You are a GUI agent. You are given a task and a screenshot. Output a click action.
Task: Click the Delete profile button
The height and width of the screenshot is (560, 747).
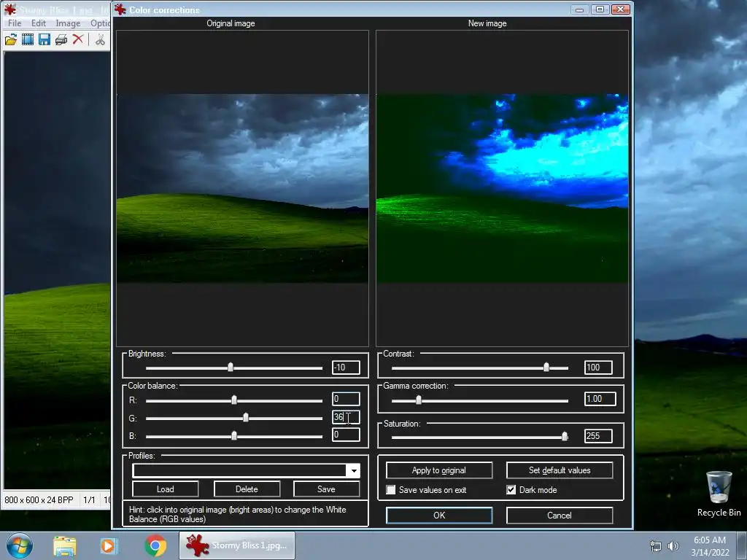point(247,489)
